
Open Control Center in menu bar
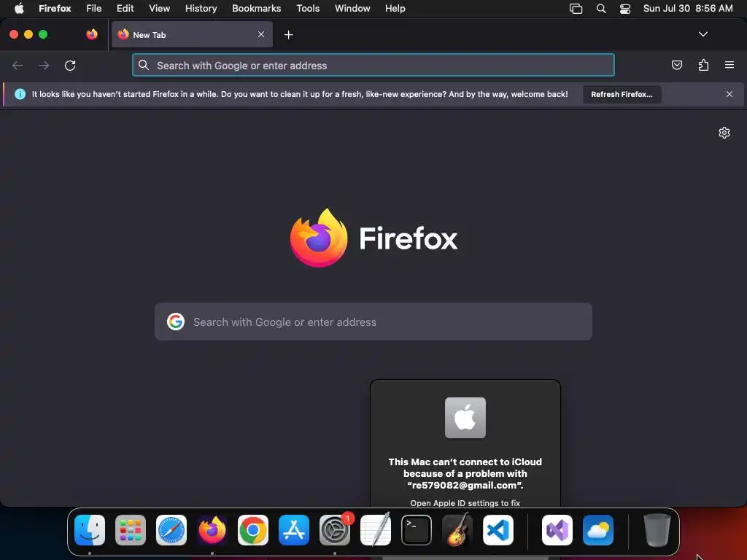tap(625, 9)
